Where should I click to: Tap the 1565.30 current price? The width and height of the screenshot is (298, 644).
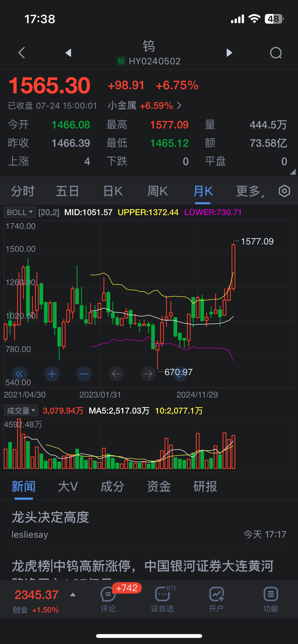pos(50,85)
